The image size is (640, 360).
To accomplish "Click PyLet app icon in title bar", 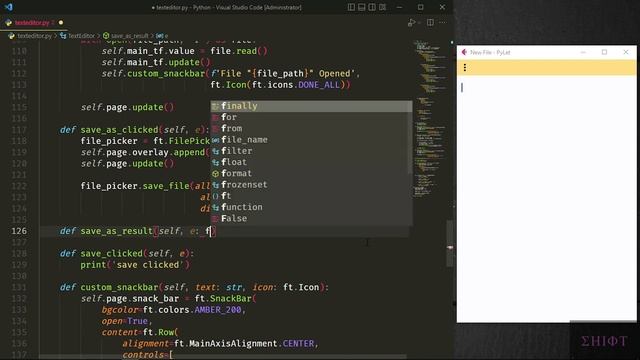I will (x=464, y=52).
